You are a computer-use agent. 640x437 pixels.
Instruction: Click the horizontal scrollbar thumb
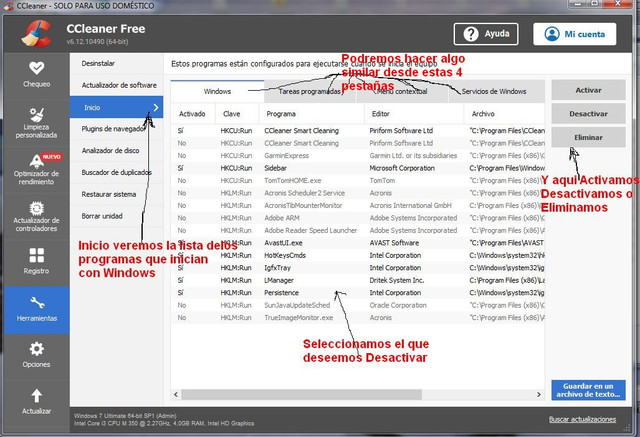(301, 395)
